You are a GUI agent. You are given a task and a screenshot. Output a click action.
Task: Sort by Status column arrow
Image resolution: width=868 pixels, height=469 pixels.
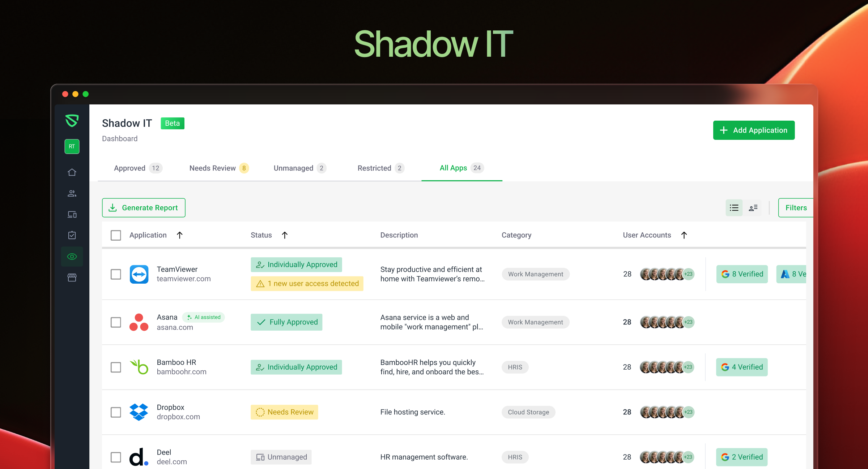pyautogui.click(x=285, y=235)
